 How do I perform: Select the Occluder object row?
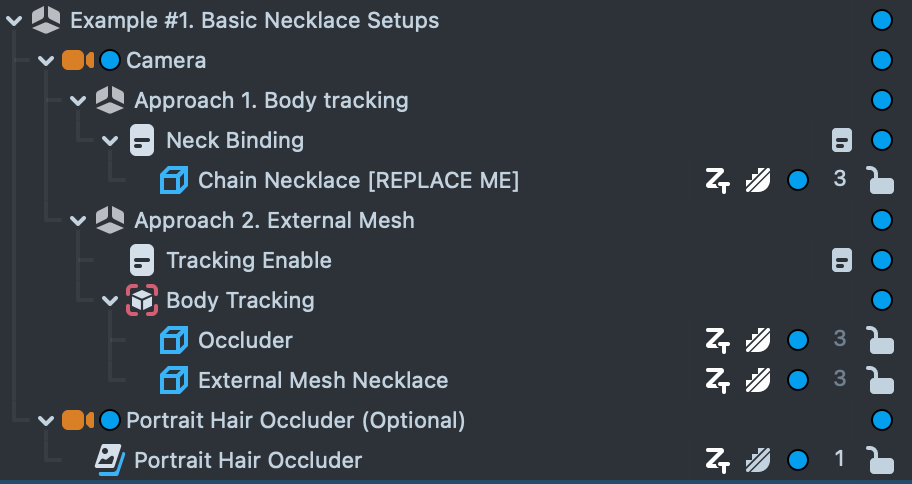point(245,340)
